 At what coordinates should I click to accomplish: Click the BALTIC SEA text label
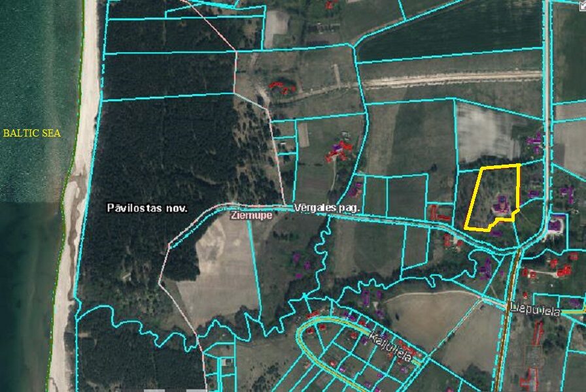(31, 133)
